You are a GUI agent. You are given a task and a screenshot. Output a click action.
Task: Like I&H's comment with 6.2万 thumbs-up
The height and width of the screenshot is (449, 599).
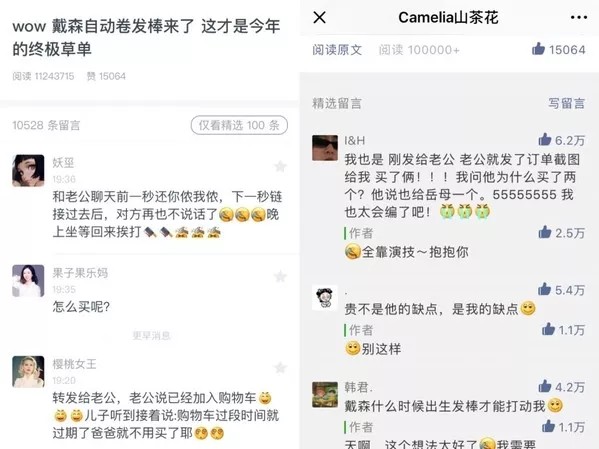click(x=545, y=139)
